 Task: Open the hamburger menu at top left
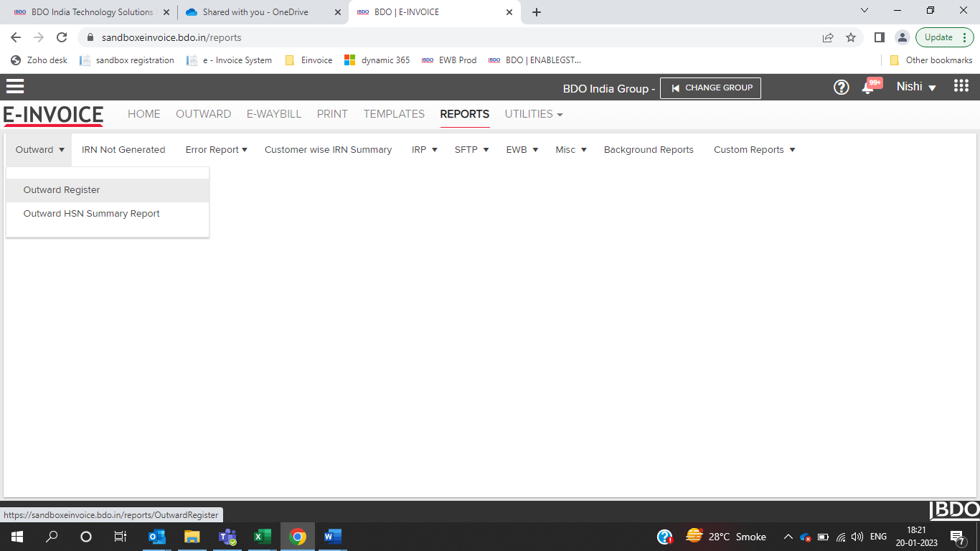(x=15, y=86)
